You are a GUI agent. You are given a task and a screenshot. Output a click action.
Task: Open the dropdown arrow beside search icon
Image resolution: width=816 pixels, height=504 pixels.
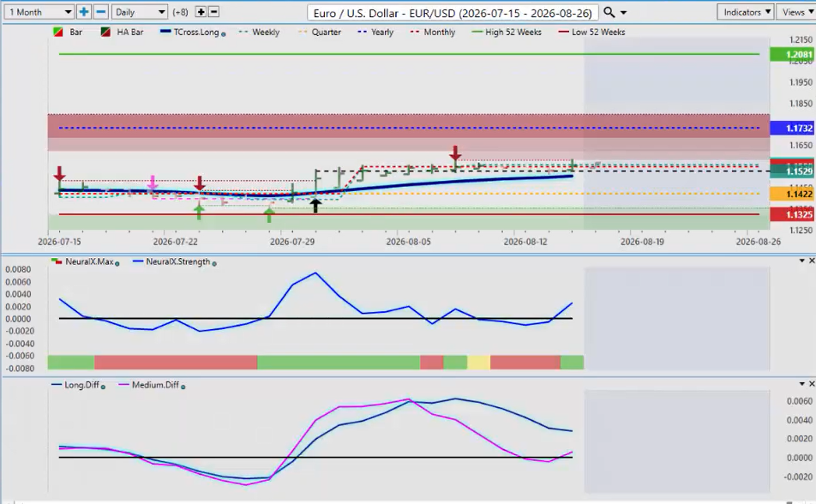(623, 13)
